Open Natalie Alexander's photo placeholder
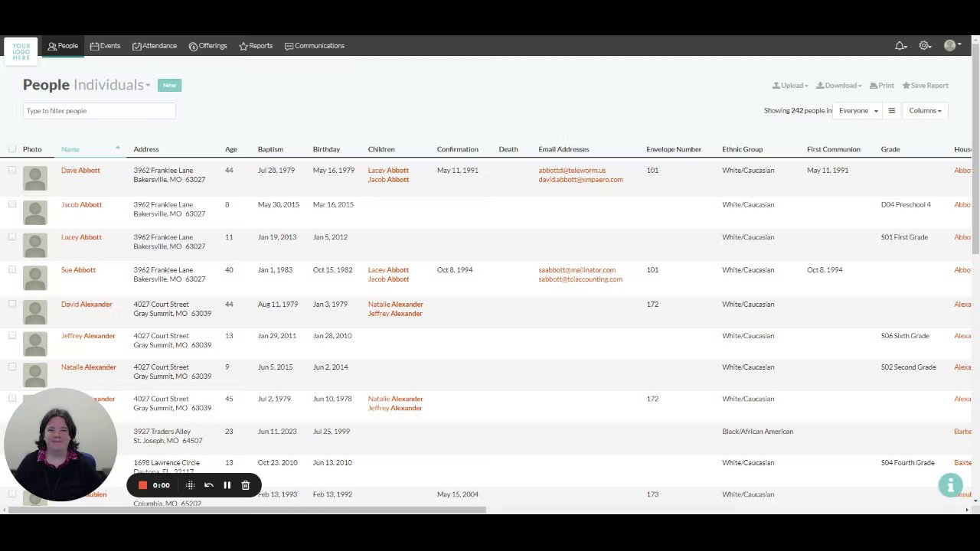This screenshot has height=551, width=980. pos(34,375)
